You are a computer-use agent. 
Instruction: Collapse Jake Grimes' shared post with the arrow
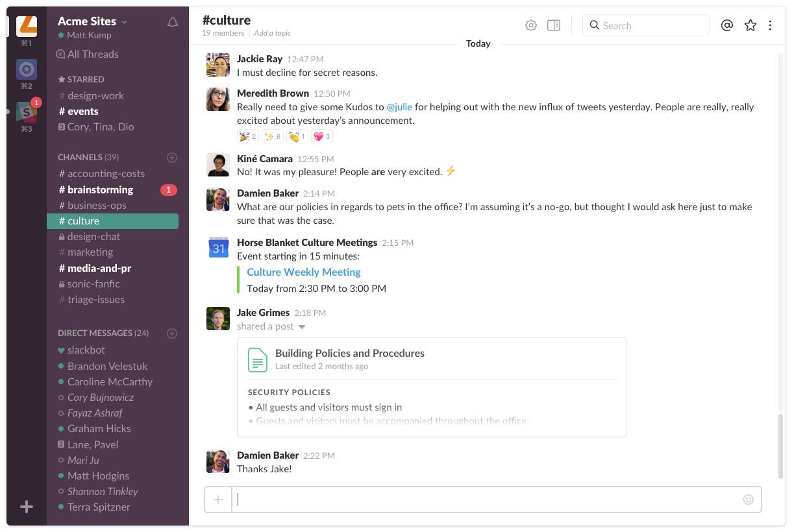[x=302, y=326]
